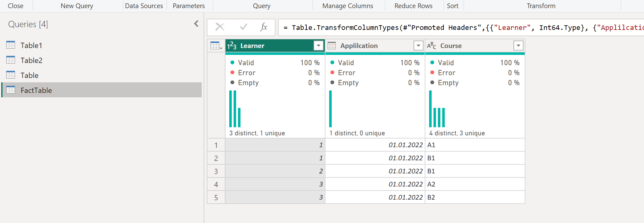Open the Applilcation column filter dropdown
644x223 pixels.
point(419,46)
